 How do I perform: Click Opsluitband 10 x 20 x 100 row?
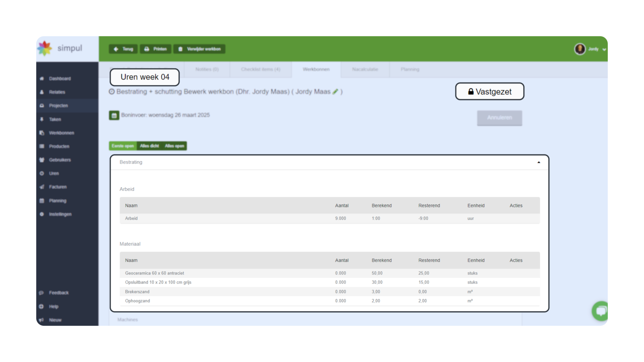click(x=330, y=282)
